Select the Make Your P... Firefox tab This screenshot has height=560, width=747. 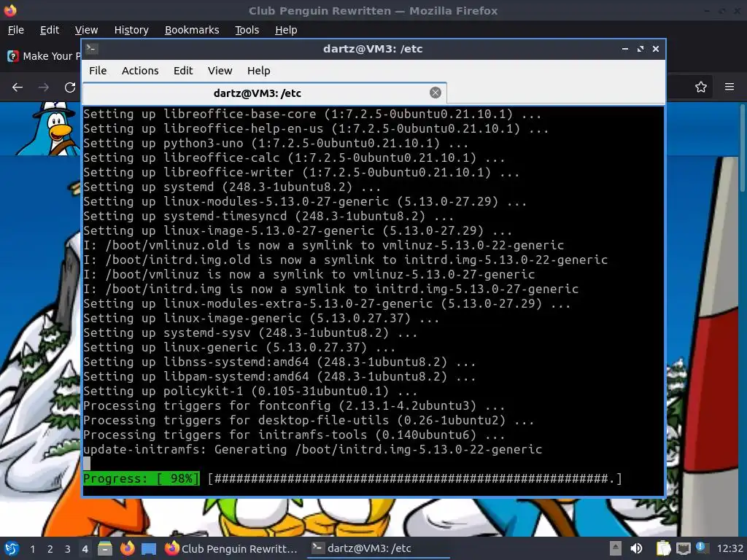coord(43,56)
